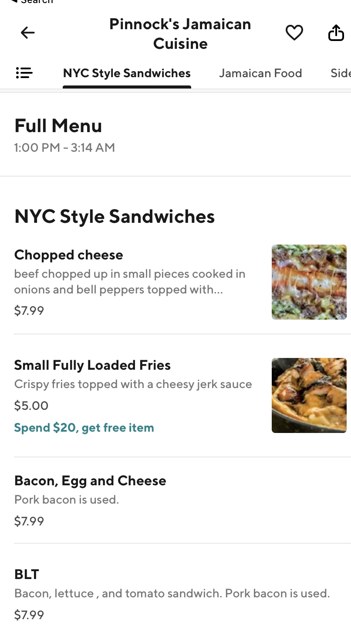This screenshot has width=351, height=644.
Task: Favorite the restaurant with the heart icon
Action: (294, 33)
